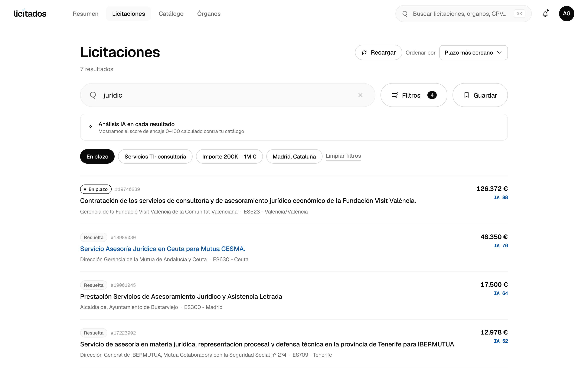Click the Gerencia de la Fundació Visit València text
The width and height of the screenshot is (588, 375).
click(159, 212)
